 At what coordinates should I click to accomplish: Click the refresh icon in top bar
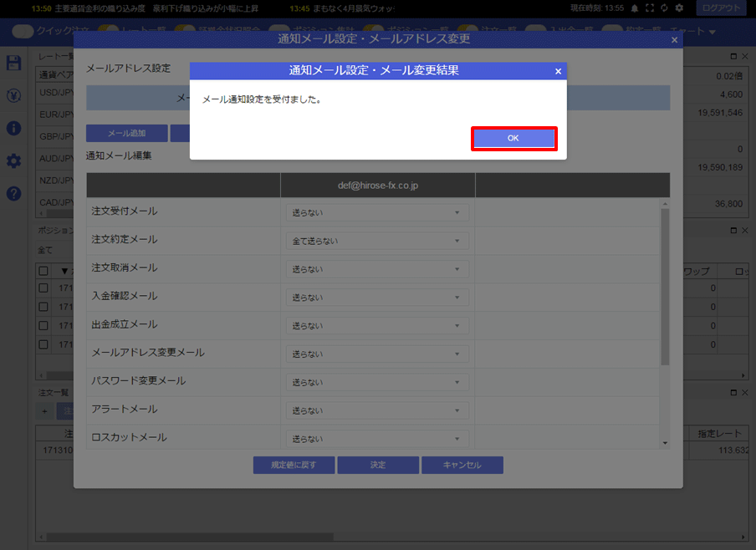coord(664,8)
